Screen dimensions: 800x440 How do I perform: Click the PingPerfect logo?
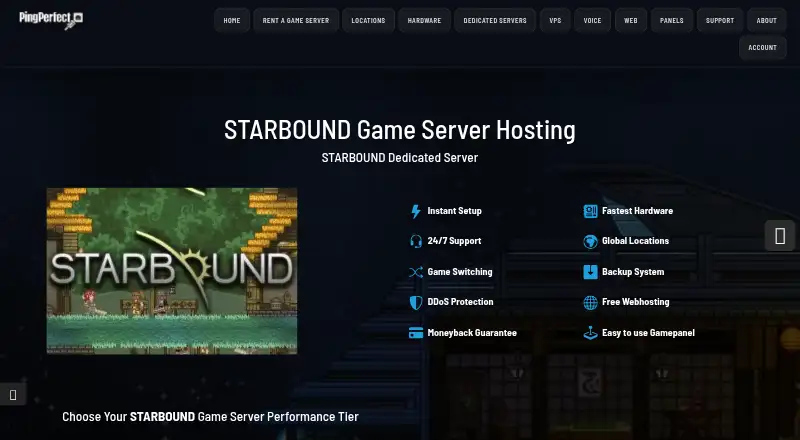(51, 20)
